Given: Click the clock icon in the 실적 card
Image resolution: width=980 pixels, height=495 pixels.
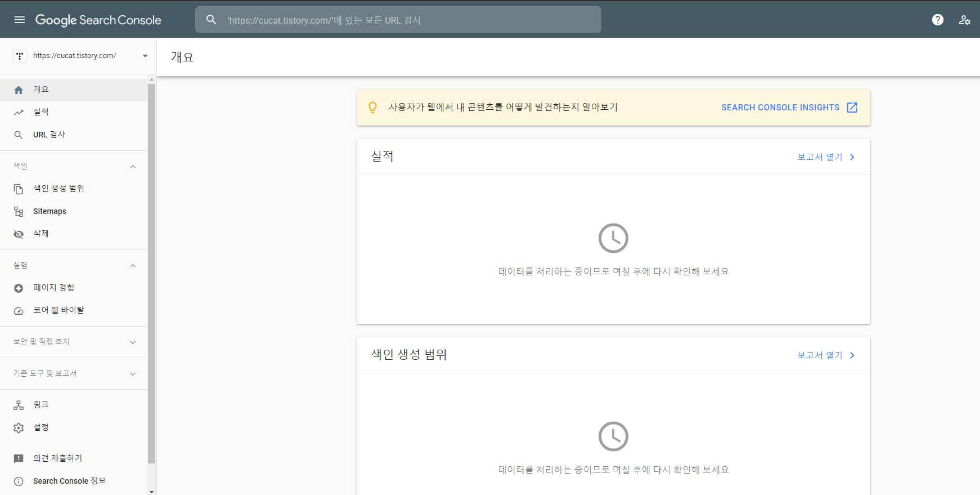Looking at the screenshot, I should [x=613, y=238].
